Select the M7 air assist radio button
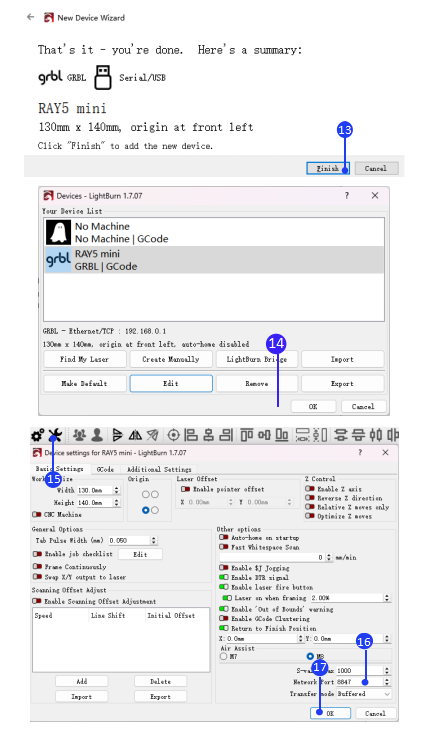 click(223, 656)
